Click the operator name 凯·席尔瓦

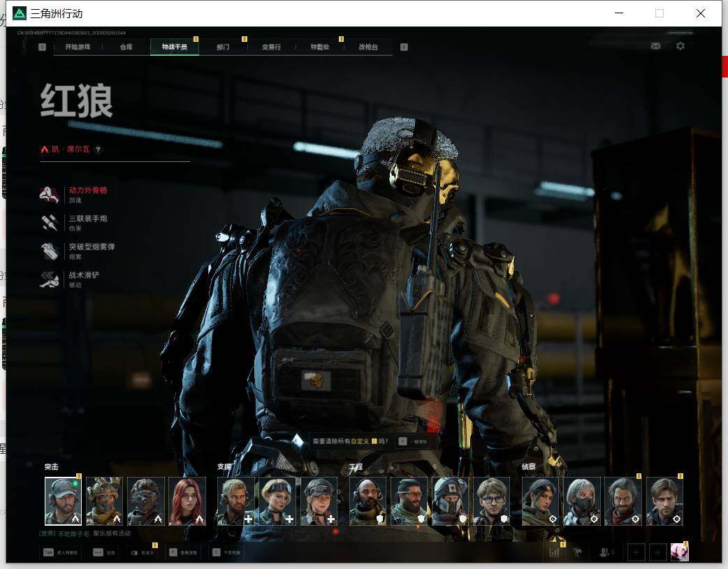pyautogui.click(x=71, y=149)
